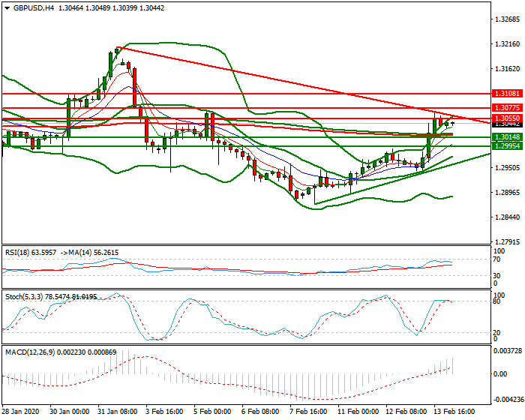The width and height of the screenshot is (525, 420).
Task: Select the Stochastic 80 level label
Action: pos(496,301)
